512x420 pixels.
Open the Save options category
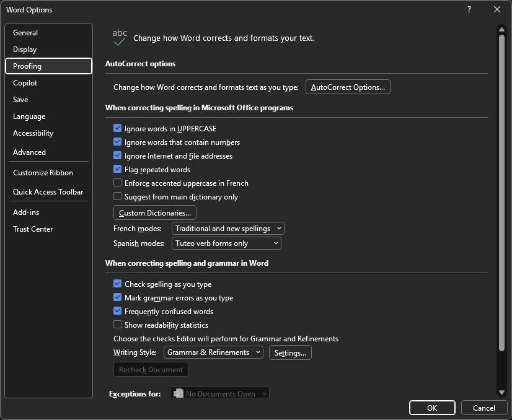point(48,100)
